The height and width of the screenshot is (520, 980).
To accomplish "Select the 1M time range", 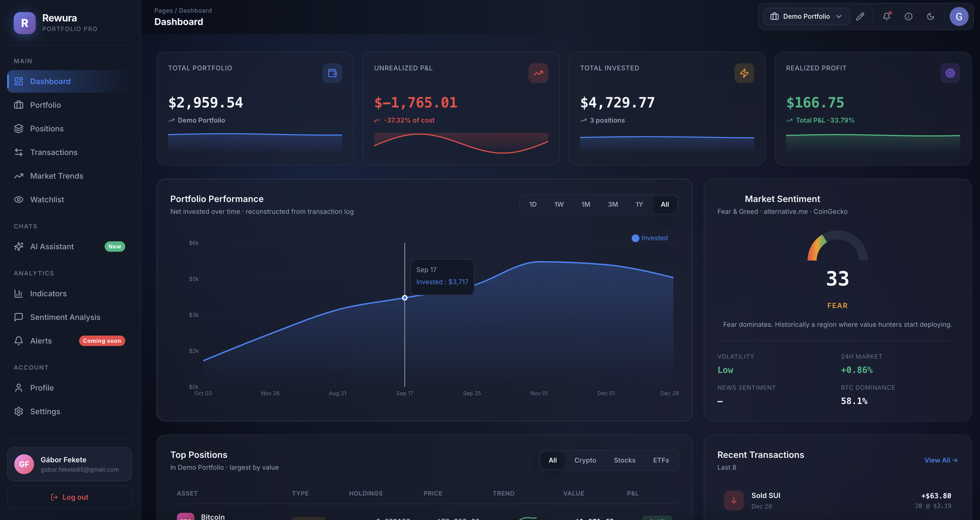I will tap(586, 204).
